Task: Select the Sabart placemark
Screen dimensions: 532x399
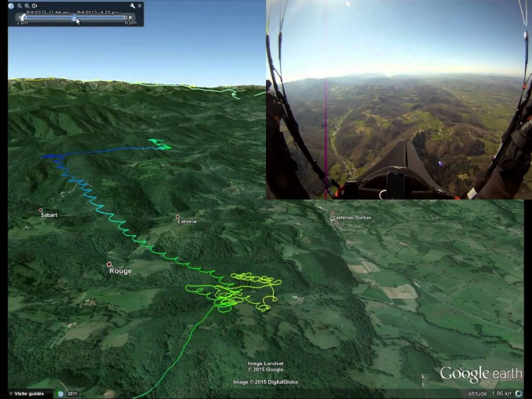Action: pos(40,210)
